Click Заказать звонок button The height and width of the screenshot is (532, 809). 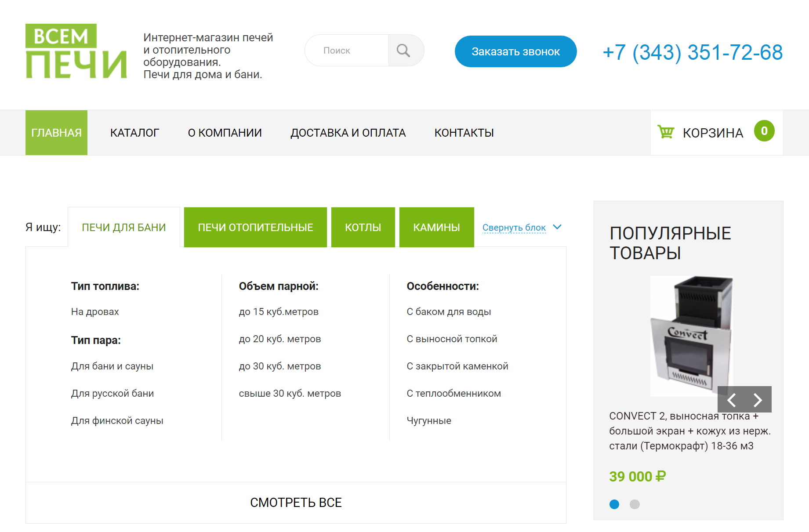515,51
